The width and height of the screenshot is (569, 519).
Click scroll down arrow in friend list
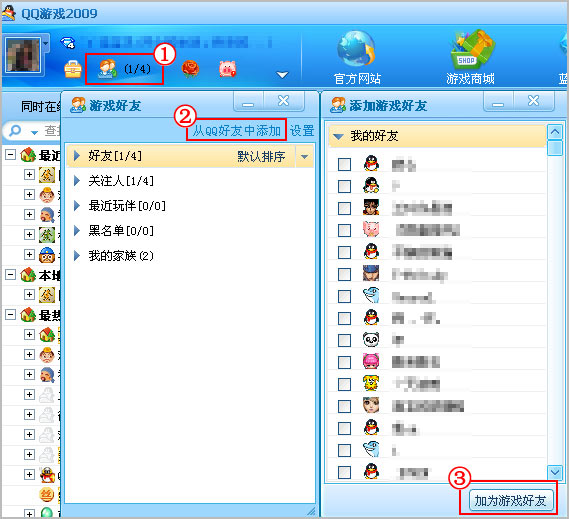[554, 472]
